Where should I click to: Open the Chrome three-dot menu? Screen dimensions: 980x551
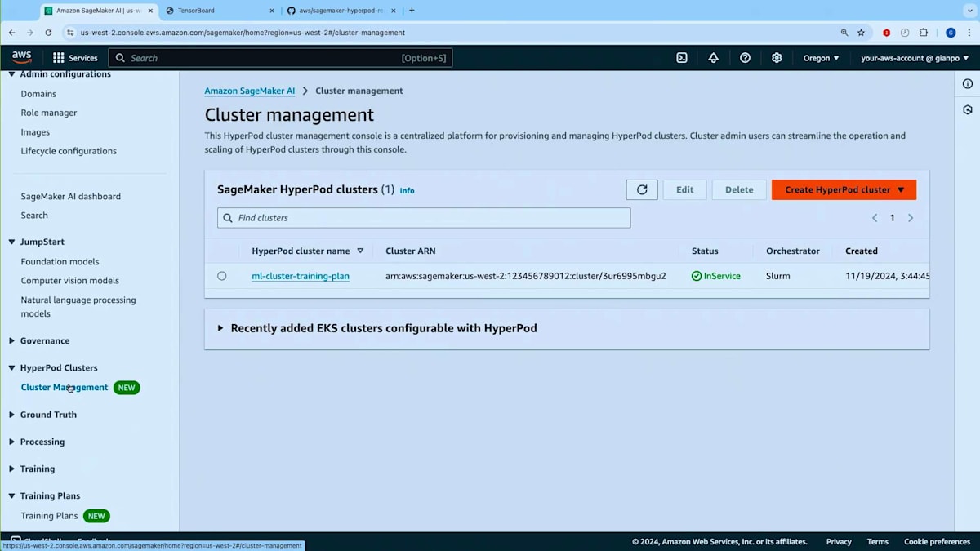tap(969, 33)
